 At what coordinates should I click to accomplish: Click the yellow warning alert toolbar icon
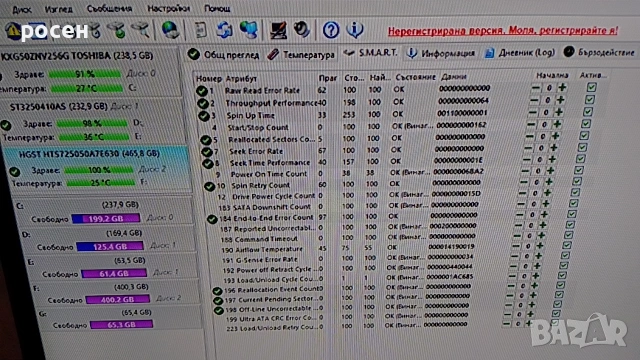click(12, 31)
